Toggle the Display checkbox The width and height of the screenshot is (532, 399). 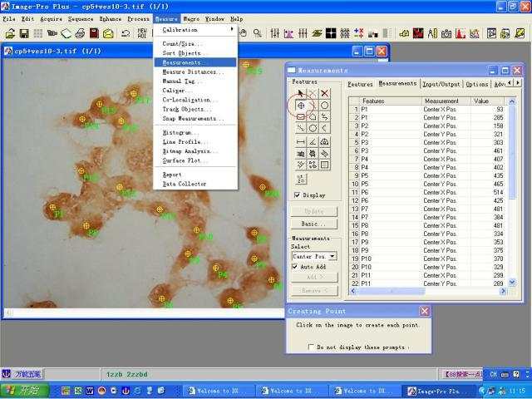(298, 195)
